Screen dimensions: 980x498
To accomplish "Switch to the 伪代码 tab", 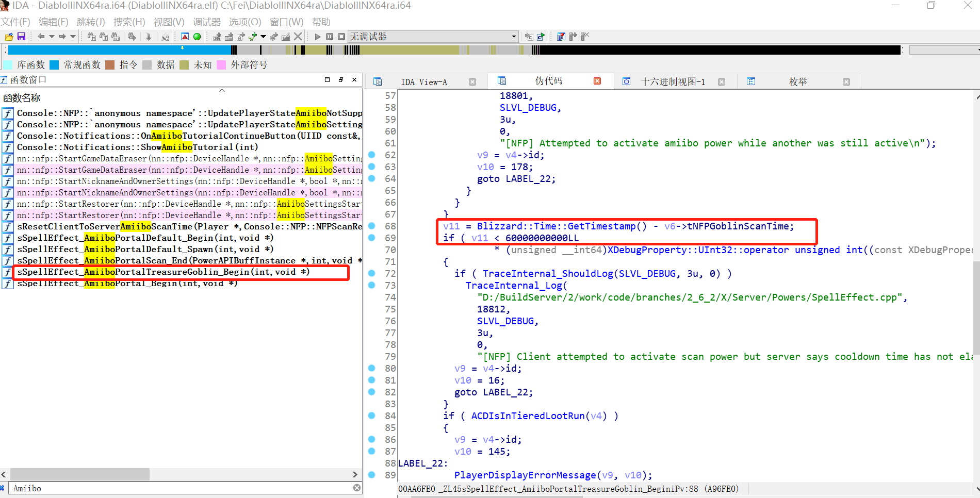I will click(549, 81).
